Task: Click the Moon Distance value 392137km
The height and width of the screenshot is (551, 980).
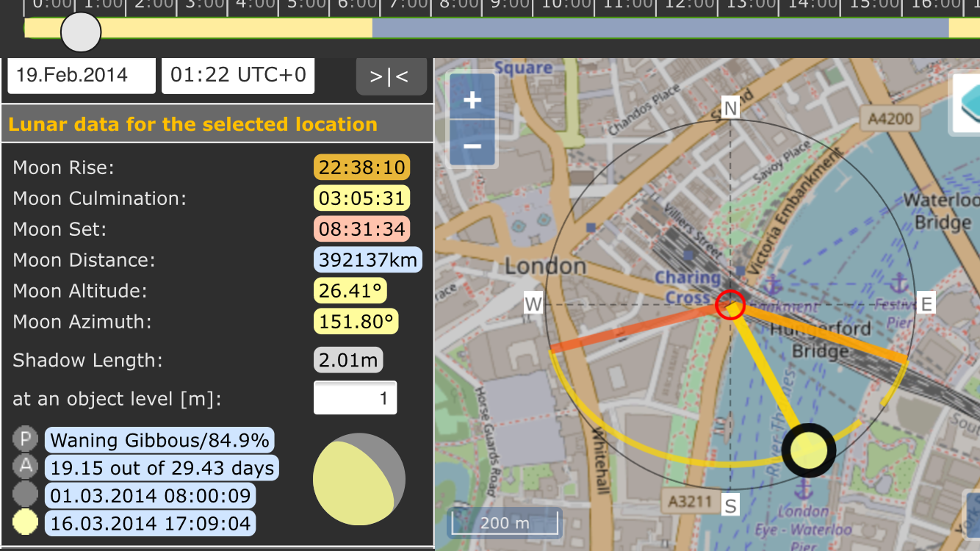Action: click(x=368, y=260)
